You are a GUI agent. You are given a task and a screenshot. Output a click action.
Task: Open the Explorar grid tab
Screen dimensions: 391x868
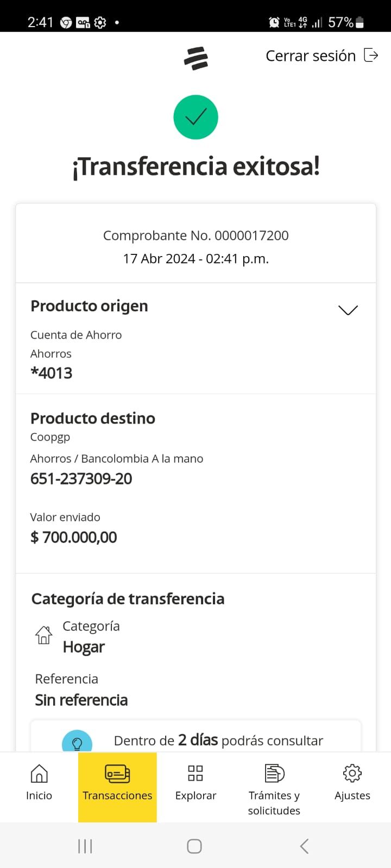pos(195,782)
